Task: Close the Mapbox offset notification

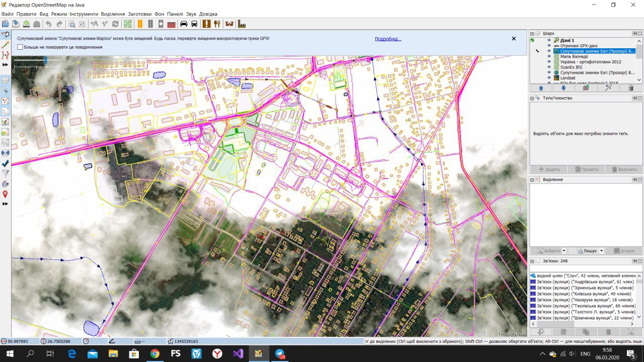Action: 514,39
